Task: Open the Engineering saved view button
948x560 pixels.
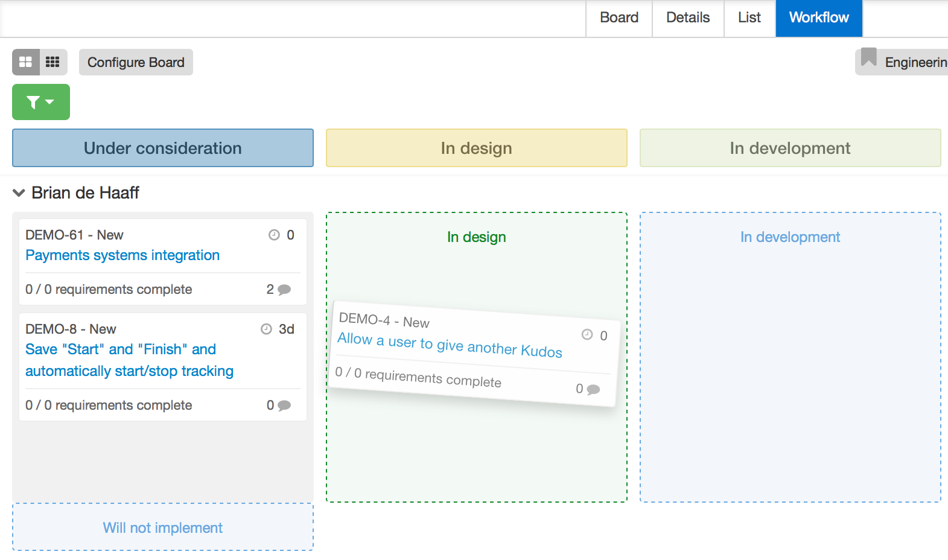Action: pyautogui.click(x=902, y=62)
